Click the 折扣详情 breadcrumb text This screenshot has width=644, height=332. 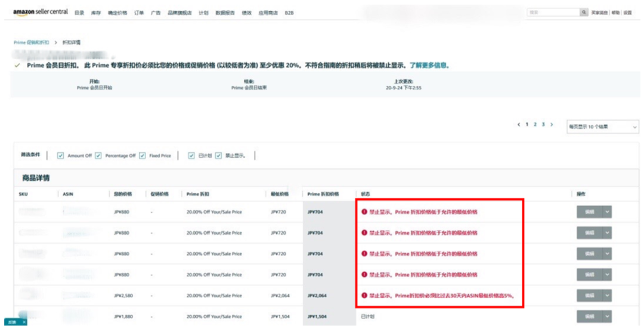72,42
